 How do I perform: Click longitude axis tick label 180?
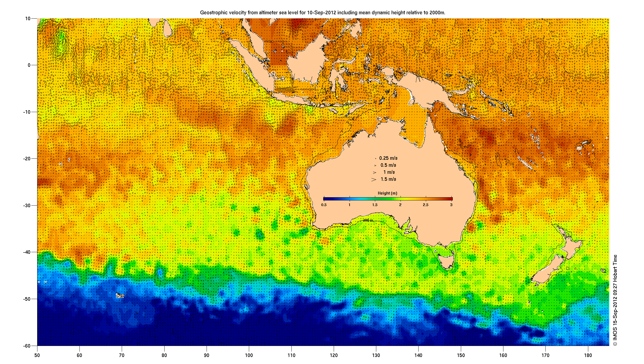588,355
